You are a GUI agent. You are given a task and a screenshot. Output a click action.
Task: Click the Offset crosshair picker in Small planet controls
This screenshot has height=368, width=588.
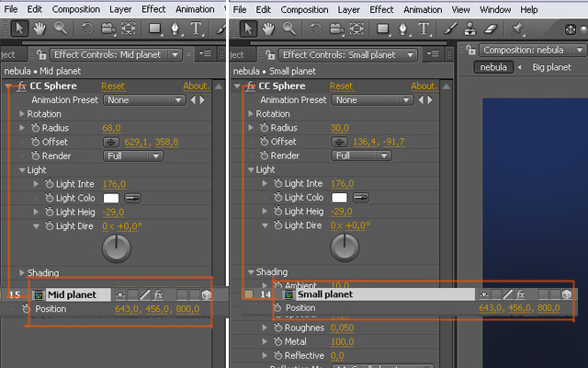339,142
